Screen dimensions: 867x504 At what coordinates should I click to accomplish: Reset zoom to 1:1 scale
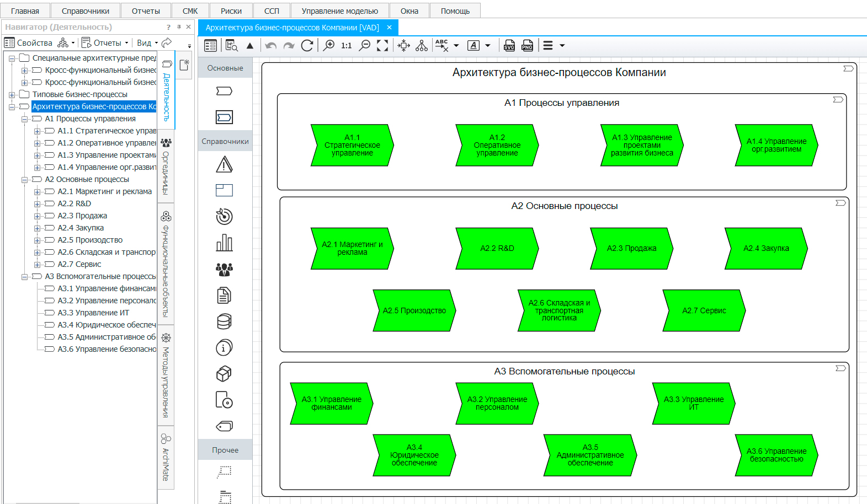pyautogui.click(x=346, y=46)
